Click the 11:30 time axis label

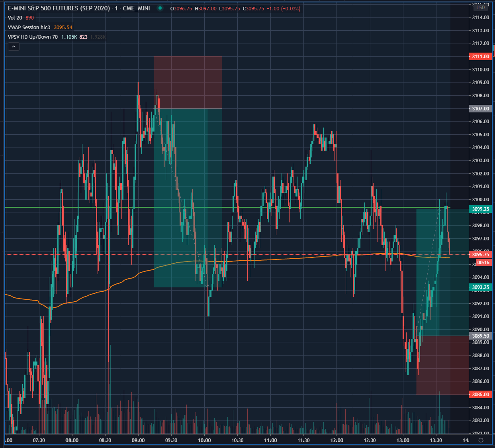[303, 440]
